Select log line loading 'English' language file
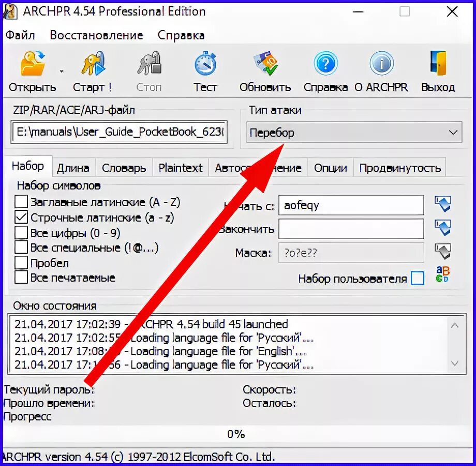The image size is (476, 466). pos(160,351)
